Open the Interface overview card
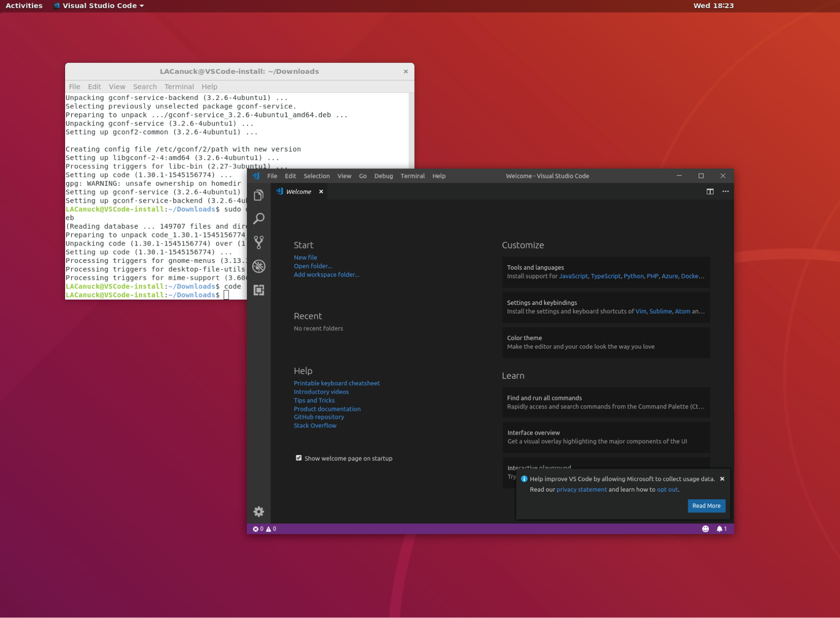Viewport: 840px width, 618px height. click(x=606, y=437)
